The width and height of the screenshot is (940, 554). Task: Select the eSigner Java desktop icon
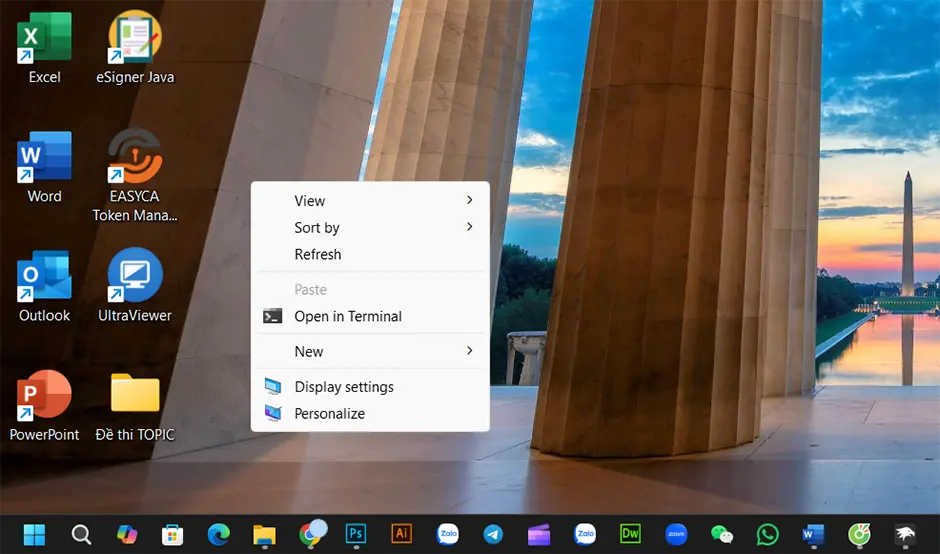(135, 48)
